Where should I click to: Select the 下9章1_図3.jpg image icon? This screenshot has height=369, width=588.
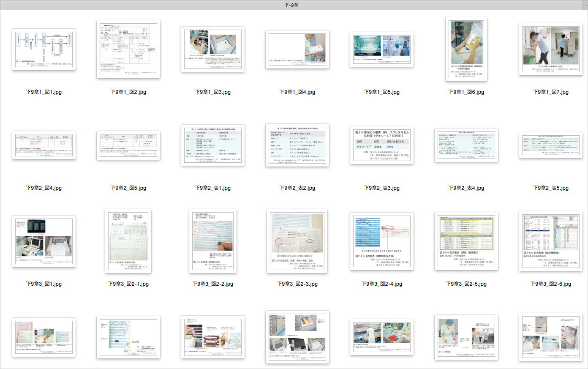point(213,49)
